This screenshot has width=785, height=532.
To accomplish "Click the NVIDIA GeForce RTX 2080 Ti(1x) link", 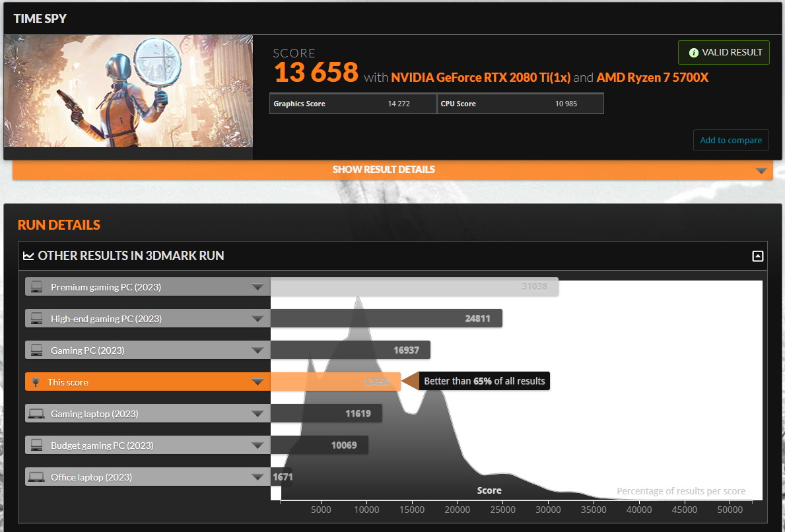I will [481, 78].
